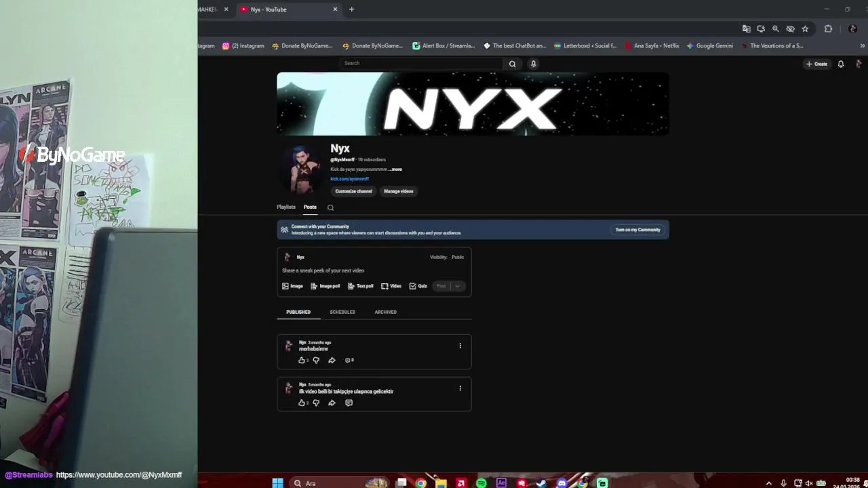The image size is (868, 488).
Task: Switch to the Posts tab
Action: (x=310, y=207)
